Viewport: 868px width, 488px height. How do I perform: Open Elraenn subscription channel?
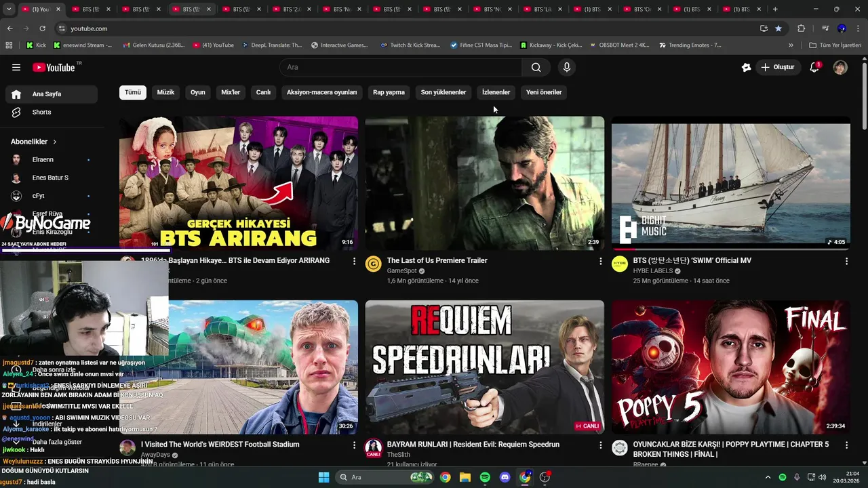coord(52,159)
